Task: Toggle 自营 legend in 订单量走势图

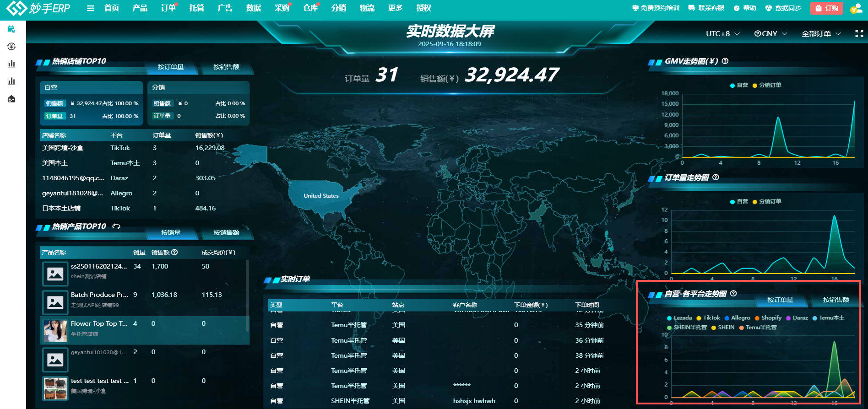Action: coord(739,201)
